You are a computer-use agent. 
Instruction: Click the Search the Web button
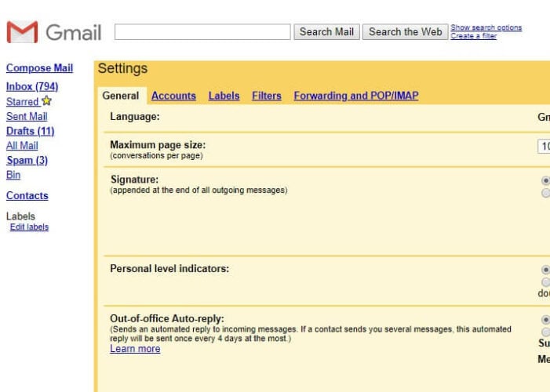click(x=405, y=32)
